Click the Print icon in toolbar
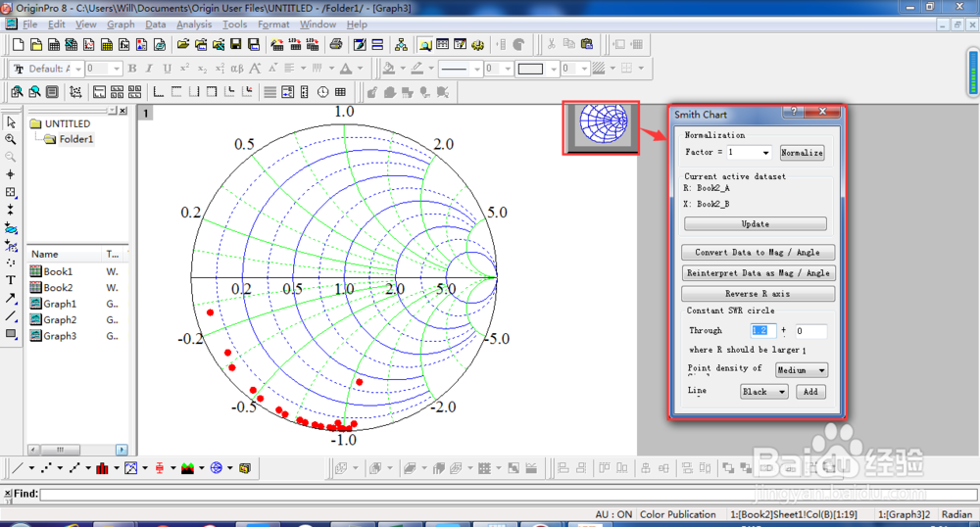 click(x=335, y=44)
